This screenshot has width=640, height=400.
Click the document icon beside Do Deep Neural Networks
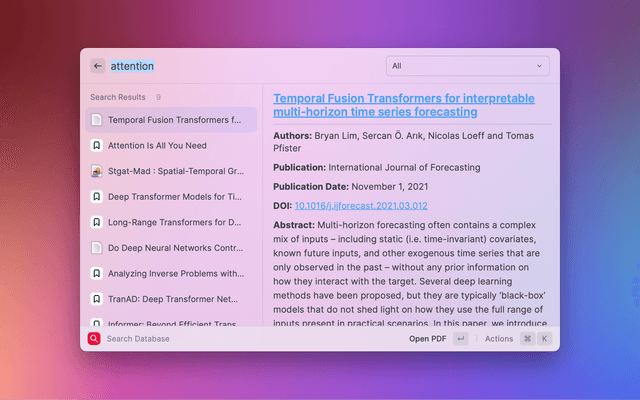(96, 247)
